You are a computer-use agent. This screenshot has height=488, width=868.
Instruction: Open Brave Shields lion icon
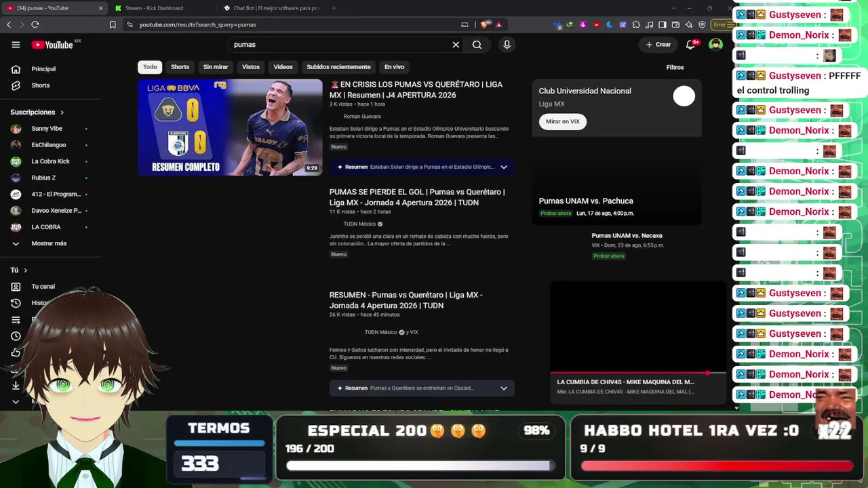tap(485, 24)
